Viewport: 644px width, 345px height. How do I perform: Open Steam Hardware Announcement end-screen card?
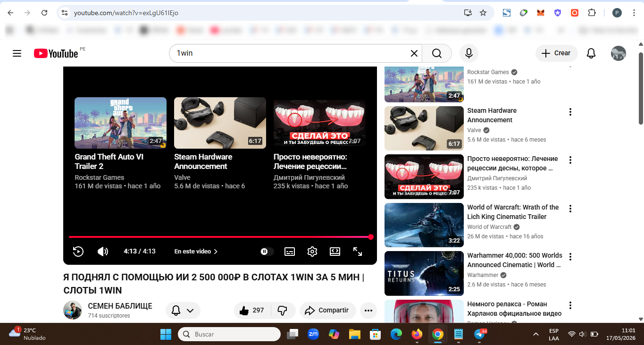coord(220,143)
